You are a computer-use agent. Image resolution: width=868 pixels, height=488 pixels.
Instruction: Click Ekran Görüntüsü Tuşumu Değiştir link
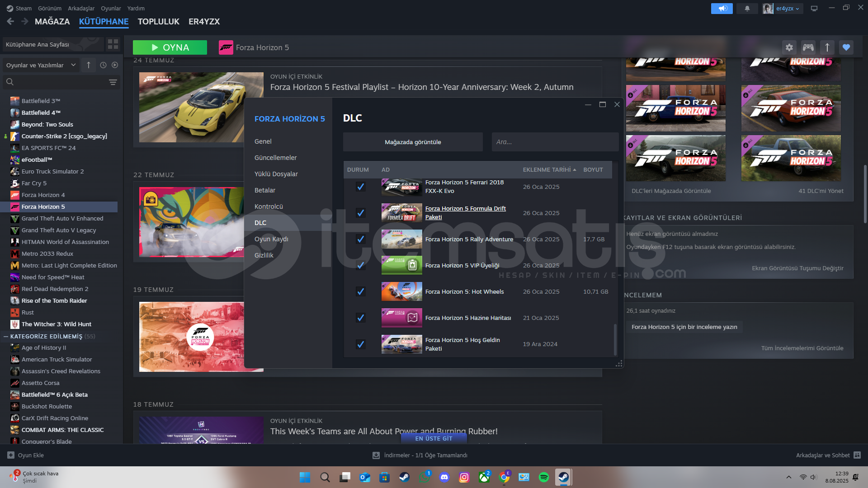(x=797, y=268)
